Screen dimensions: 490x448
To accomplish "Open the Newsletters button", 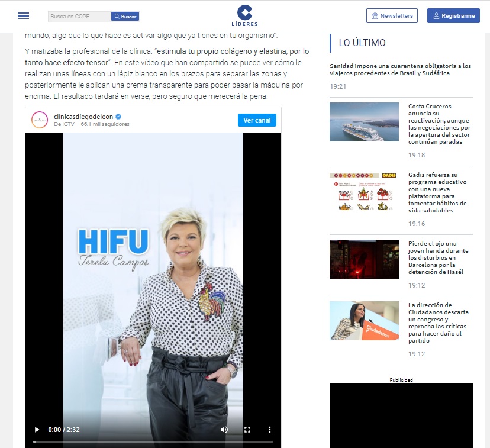I will pyautogui.click(x=392, y=16).
